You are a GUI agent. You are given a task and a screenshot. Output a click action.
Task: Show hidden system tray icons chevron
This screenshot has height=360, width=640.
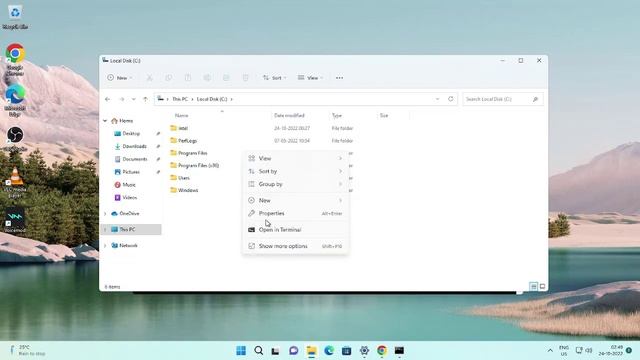pos(550,351)
